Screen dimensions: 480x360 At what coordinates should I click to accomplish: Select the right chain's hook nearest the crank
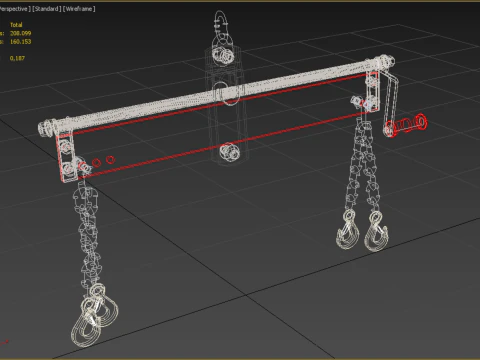(377, 232)
